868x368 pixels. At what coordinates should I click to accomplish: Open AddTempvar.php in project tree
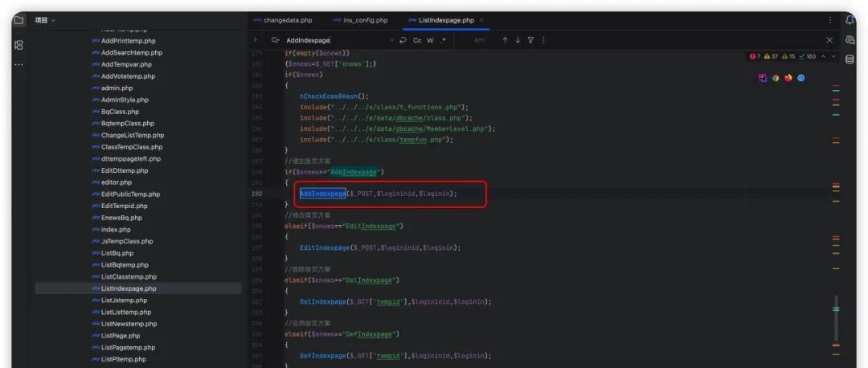[122, 65]
